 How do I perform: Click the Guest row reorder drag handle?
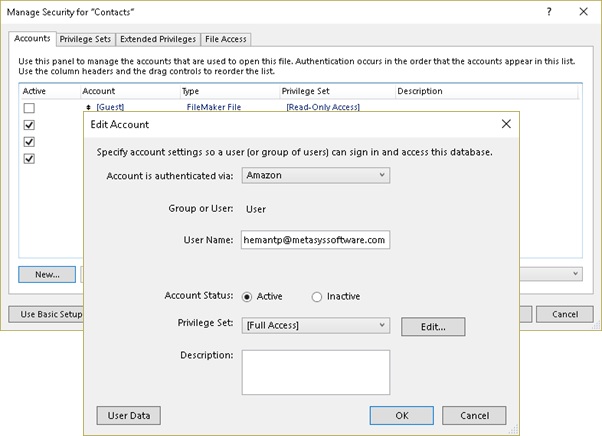click(x=90, y=107)
